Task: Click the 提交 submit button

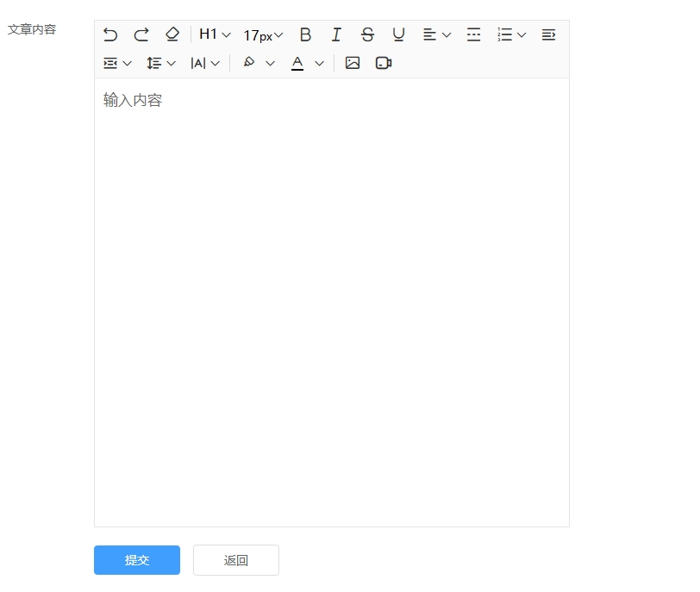Action: (x=136, y=560)
